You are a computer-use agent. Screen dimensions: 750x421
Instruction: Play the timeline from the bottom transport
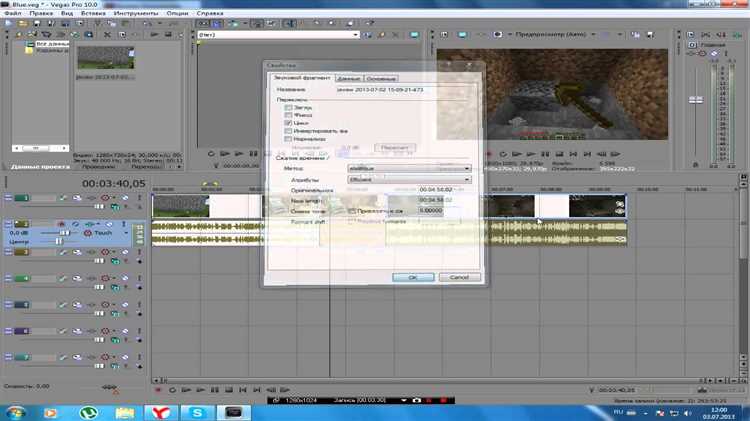pyautogui.click(x=200, y=390)
